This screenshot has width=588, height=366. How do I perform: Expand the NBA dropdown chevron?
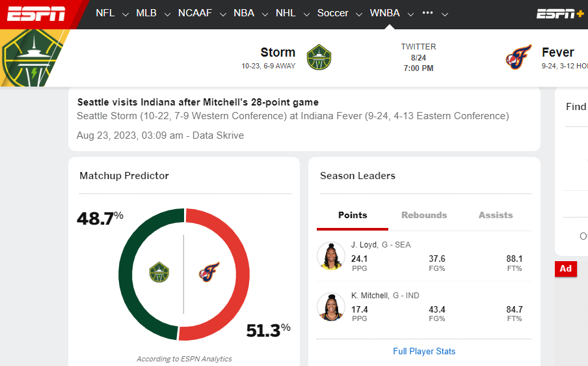[x=265, y=14]
